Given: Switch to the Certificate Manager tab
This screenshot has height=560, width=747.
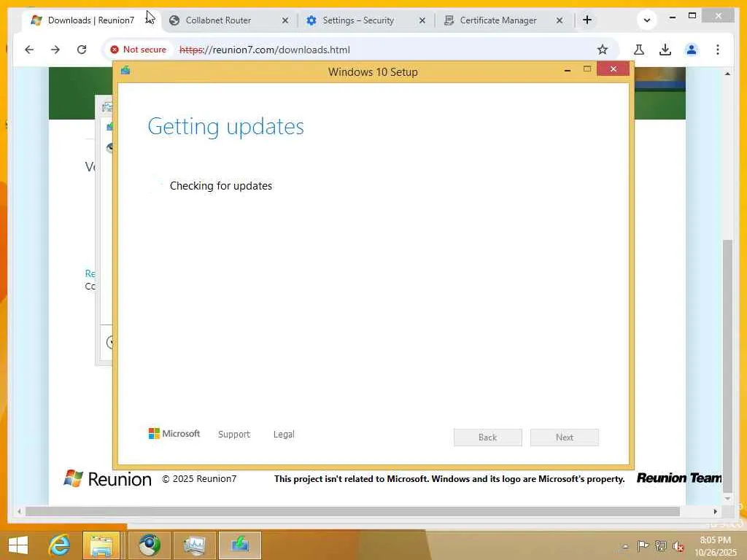Looking at the screenshot, I should (x=498, y=20).
